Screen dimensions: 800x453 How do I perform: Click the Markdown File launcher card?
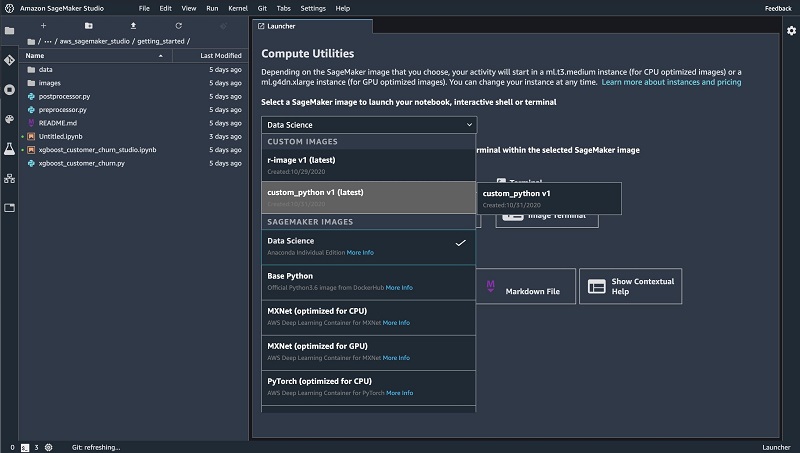(x=526, y=286)
